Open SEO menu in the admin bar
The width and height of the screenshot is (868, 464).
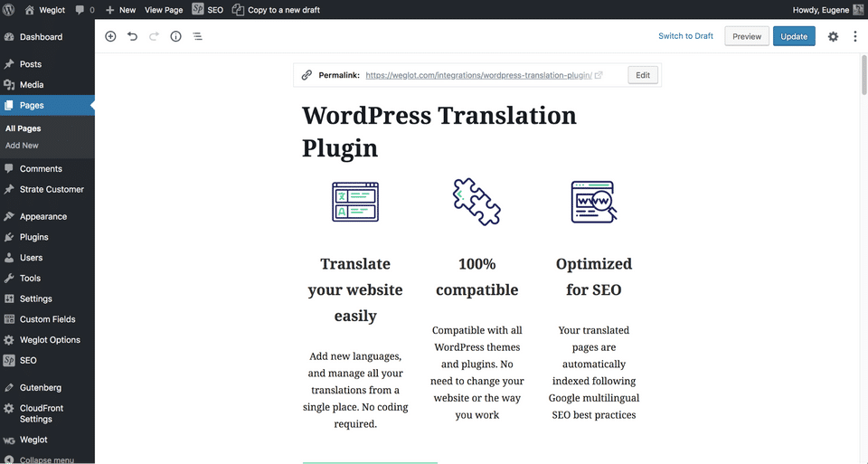[x=208, y=9]
